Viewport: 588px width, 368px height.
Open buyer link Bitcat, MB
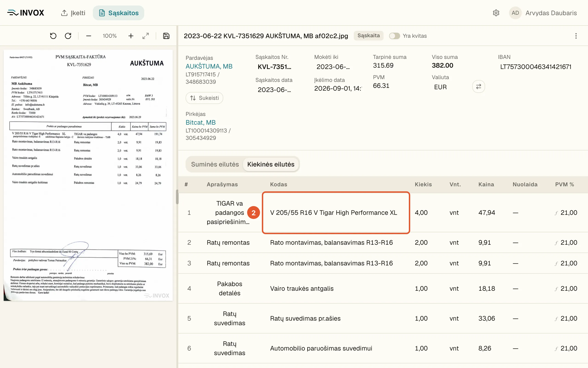(x=201, y=122)
